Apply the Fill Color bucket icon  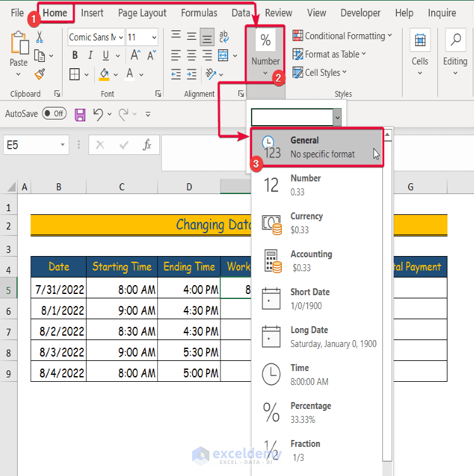(x=104, y=74)
